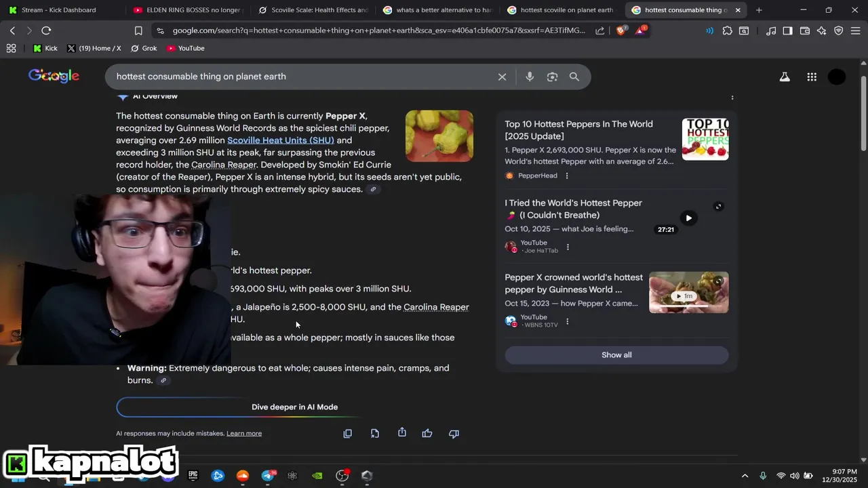Open the Brave VPN shield icon
This screenshot has height=488, width=868.
click(x=839, y=30)
